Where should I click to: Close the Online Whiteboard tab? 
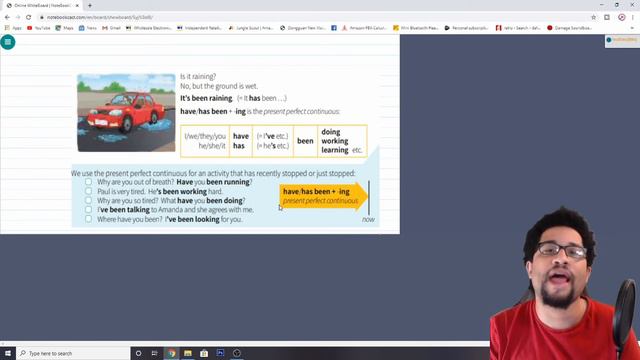(x=77, y=6)
